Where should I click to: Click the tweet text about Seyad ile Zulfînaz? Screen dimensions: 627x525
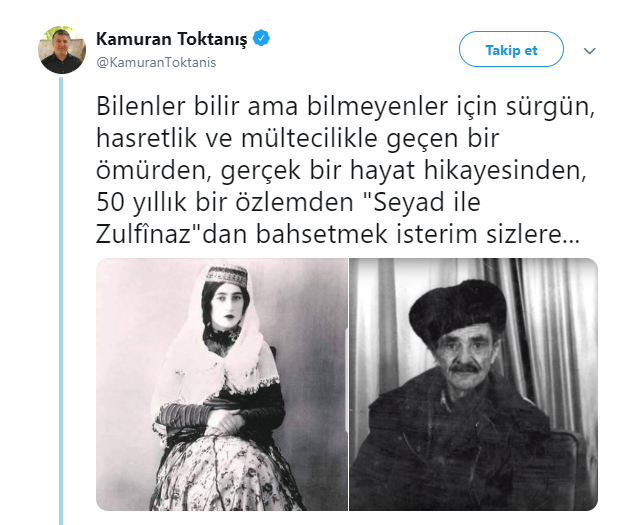tap(345, 170)
